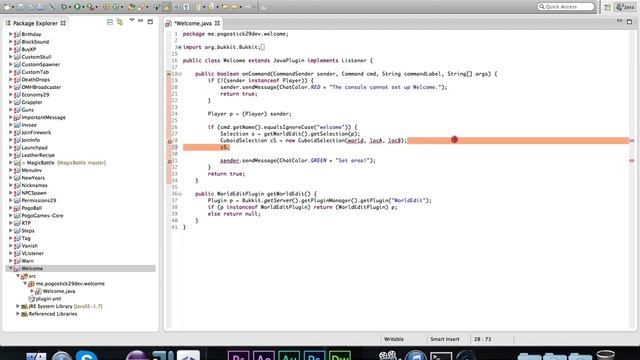
Task: Click the Writable status bar field
Action: (393, 339)
